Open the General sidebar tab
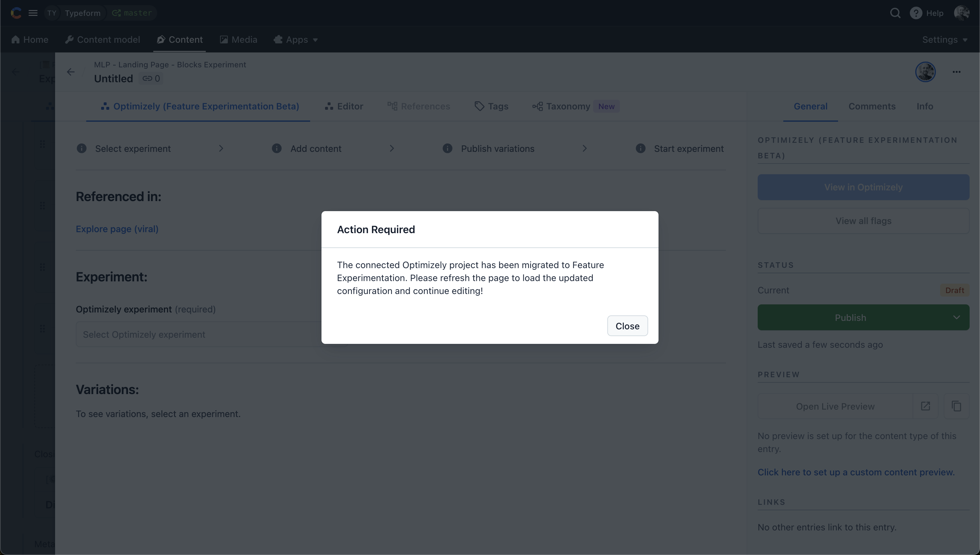980x555 pixels. (x=810, y=106)
